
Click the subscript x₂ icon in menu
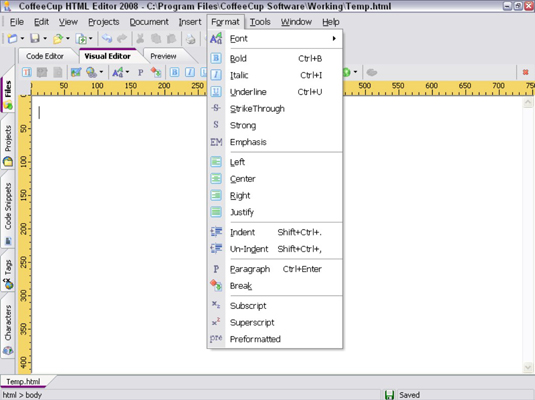pyautogui.click(x=216, y=304)
